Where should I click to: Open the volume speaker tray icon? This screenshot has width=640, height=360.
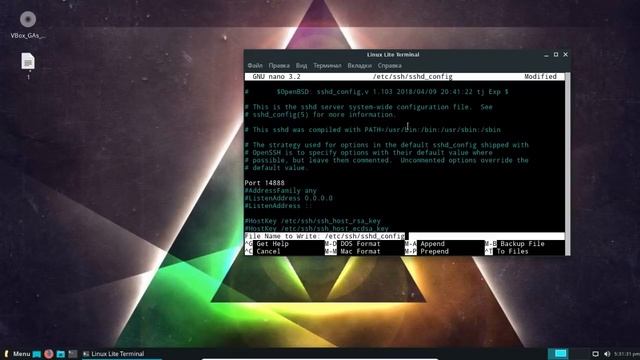point(607,354)
